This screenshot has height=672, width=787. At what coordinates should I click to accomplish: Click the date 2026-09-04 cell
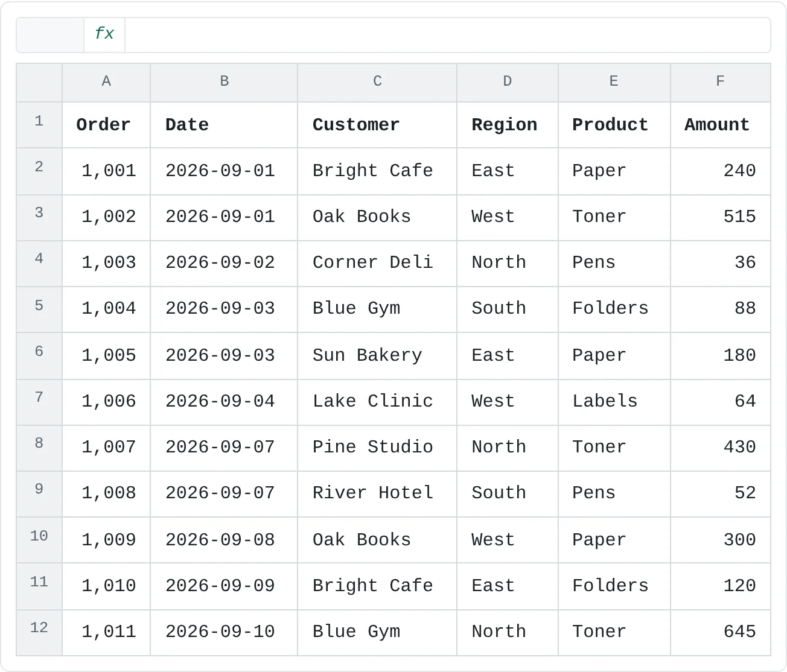[224, 402]
